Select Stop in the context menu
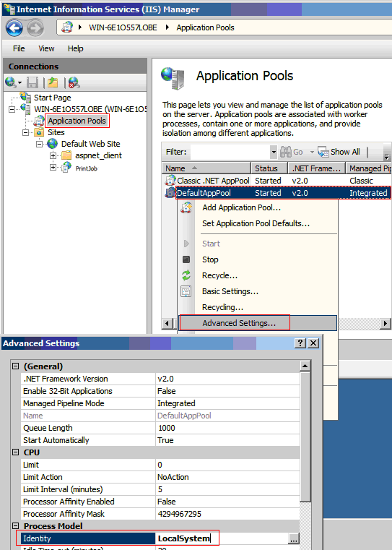Screen dimensions: 392x550 click(x=210, y=259)
